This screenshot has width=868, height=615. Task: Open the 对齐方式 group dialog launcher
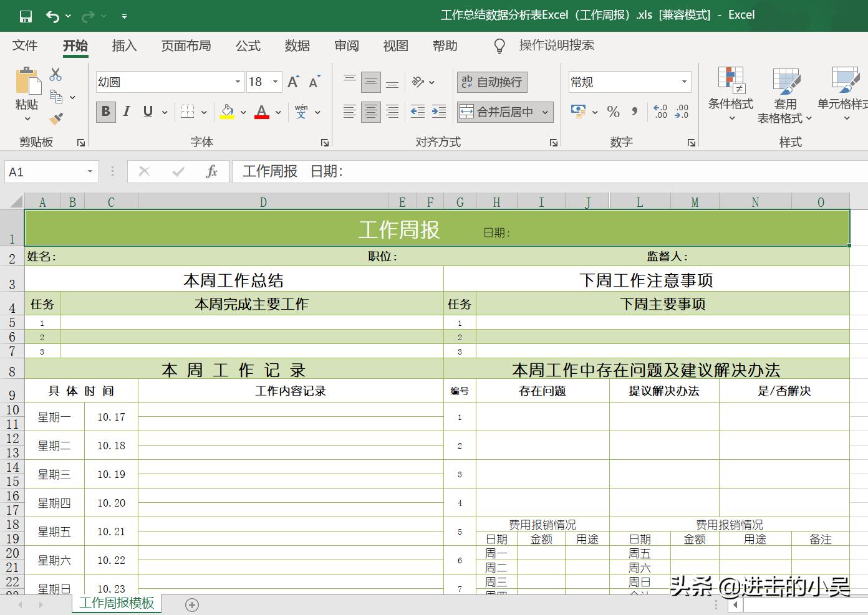[554, 143]
